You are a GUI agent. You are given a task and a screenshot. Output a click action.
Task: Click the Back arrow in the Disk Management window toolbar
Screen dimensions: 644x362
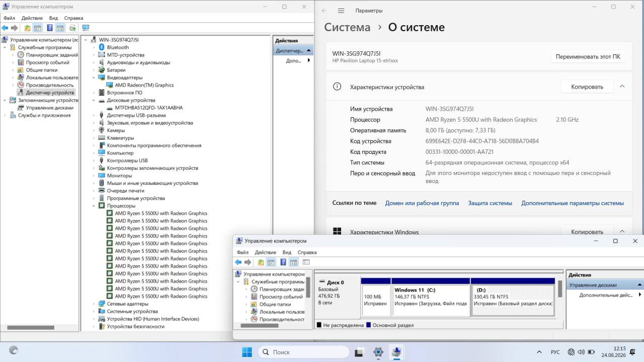pyautogui.click(x=238, y=262)
